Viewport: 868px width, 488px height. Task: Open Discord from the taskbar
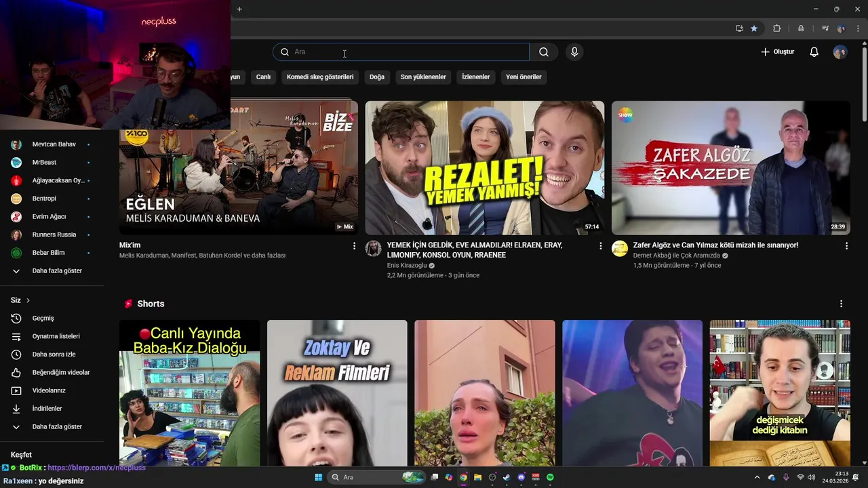pyautogui.click(x=521, y=477)
